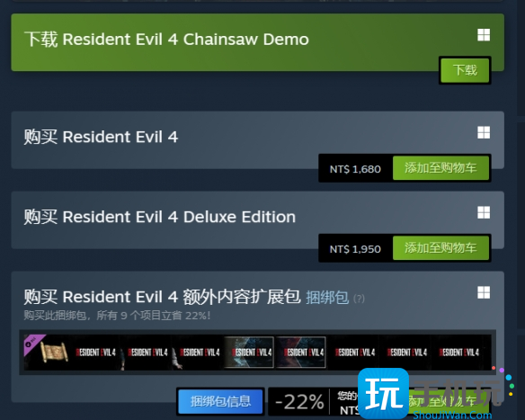
Task: Click Windows icon on bundle row
Action: click(x=484, y=292)
